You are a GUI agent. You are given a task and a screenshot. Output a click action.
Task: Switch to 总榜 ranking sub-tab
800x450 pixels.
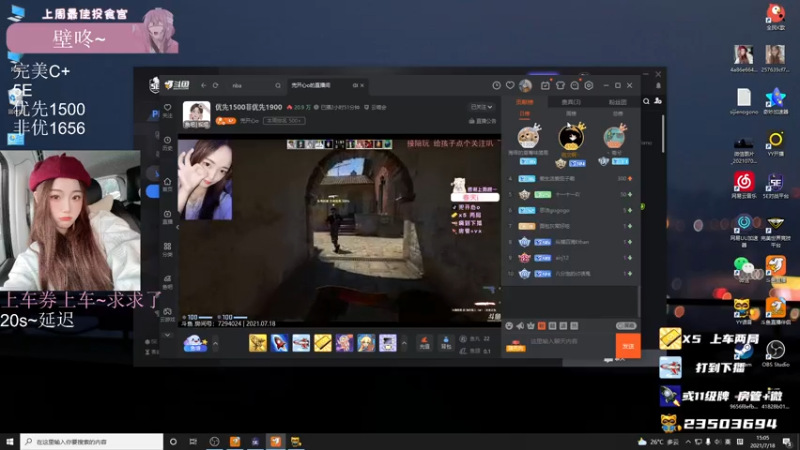point(617,113)
